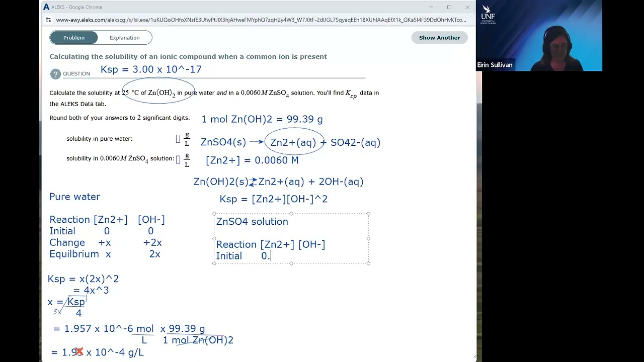Click the problem title about common ion solubility
Screen dimensions: 644x362
point(188,56)
